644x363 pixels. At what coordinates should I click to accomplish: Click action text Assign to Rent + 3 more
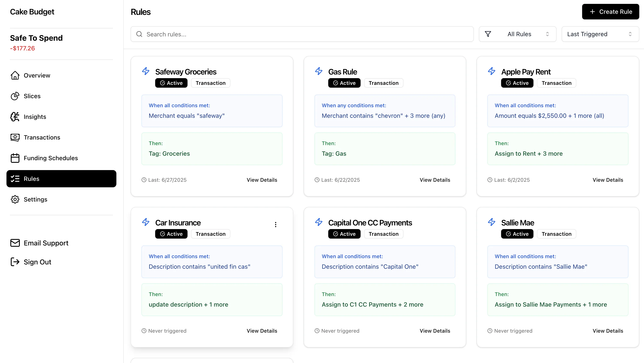[x=528, y=154]
